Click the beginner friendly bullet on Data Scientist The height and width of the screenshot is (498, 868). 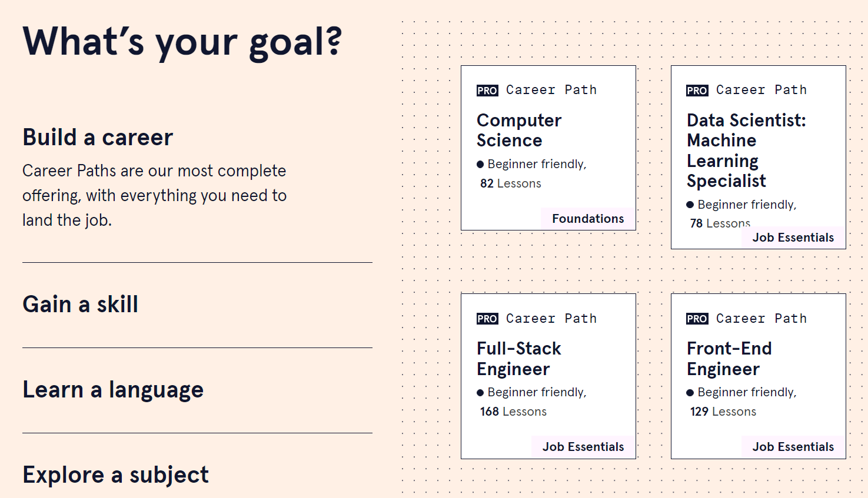tap(690, 204)
